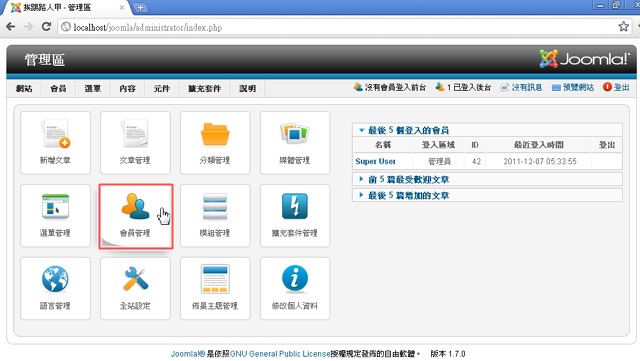Expand 前 5 篇最受歡迎文章 panel
This screenshot has width=640, height=361.
(487, 179)
